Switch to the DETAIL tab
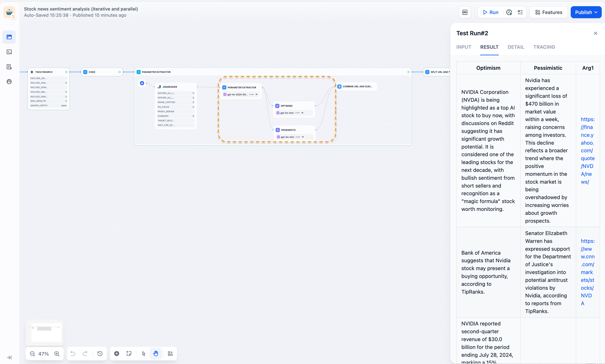The height and width of the screenshot is (364, 605). click(x=516, y=47)
